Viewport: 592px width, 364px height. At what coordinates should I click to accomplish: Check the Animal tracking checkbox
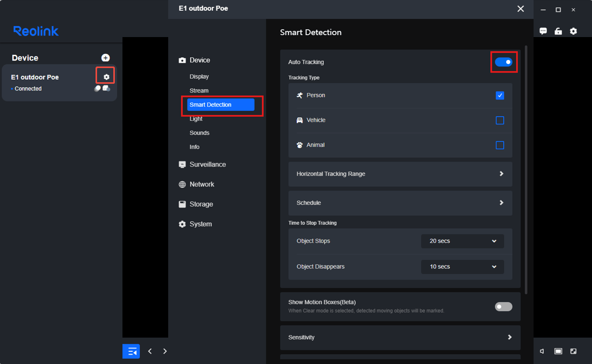click(x=500, y=145)
